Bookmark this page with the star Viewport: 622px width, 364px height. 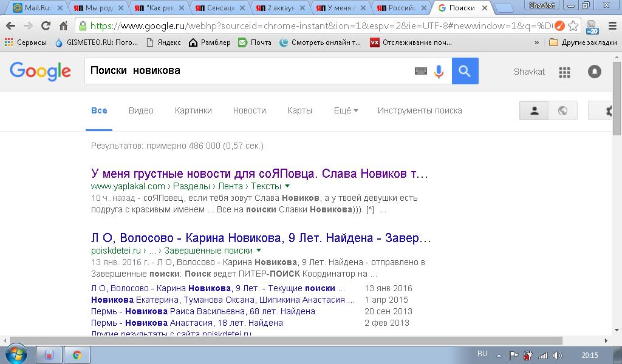(x=573, y=26)
